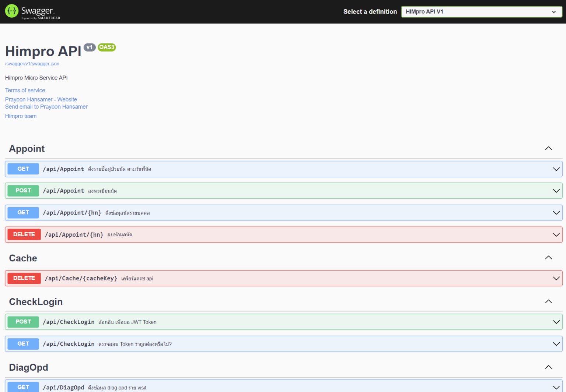Click the Send email to Prayoon Hansamer link
The height and width of the screenshot is (392, 566).
coord(46,106)
